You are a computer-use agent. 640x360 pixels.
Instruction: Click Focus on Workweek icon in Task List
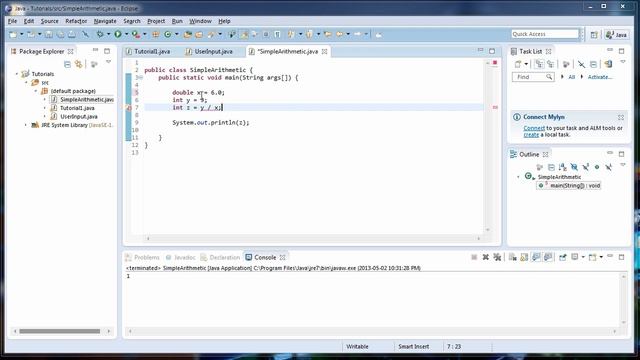pyautogui.click(x=566, y=64)
